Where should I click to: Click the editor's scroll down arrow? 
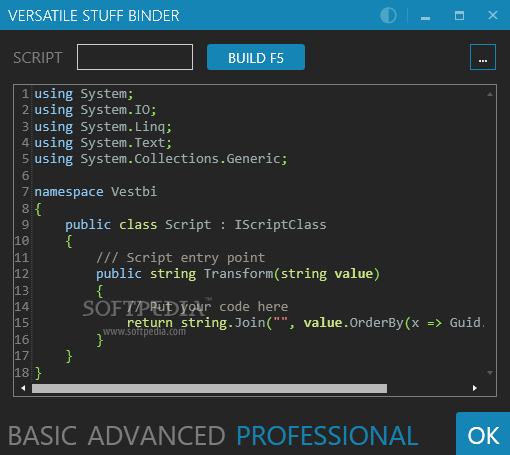pos(490,373)
